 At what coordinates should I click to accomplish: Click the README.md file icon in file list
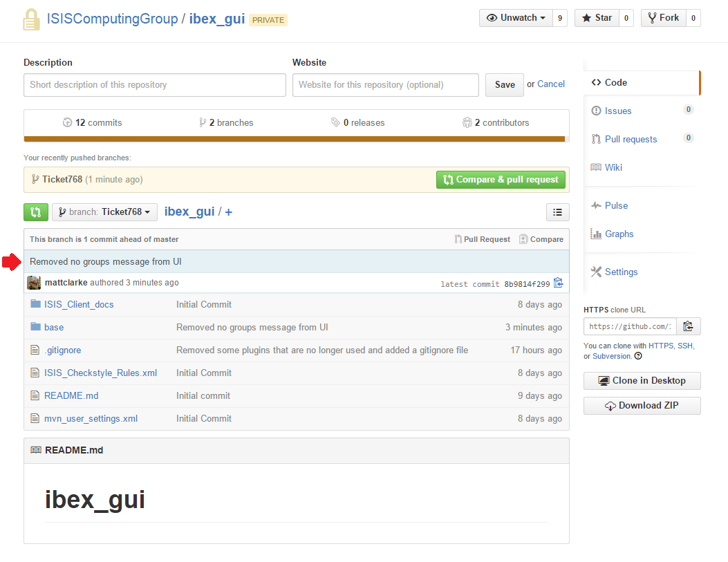click(35, 395)
